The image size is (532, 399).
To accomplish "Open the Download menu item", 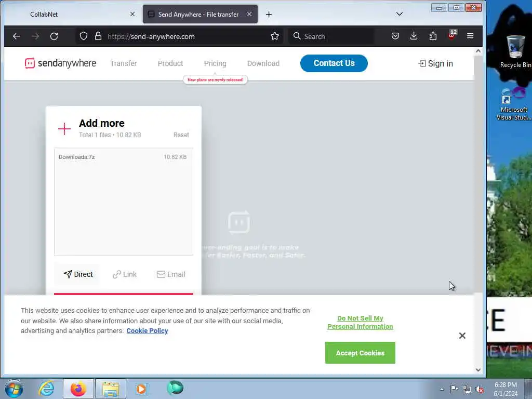I will coord(263,63).
